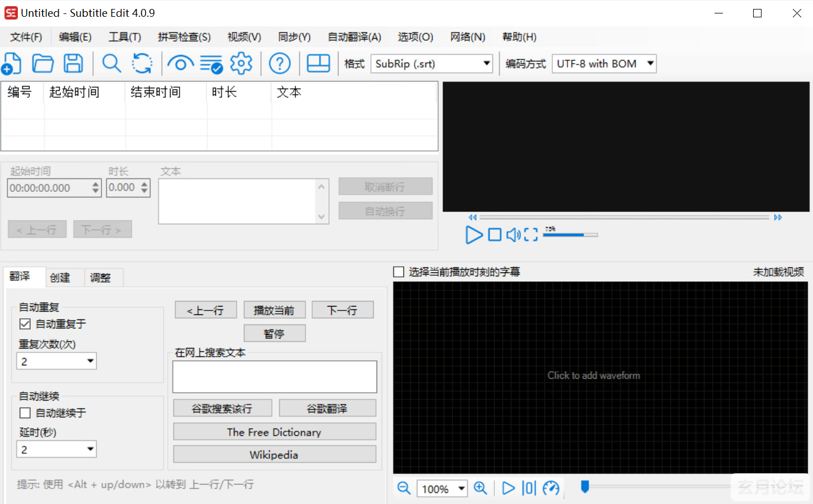Screen dimensions: 813x504
Task: Open the 帮助(H) menu
Action: click(519, 37)
